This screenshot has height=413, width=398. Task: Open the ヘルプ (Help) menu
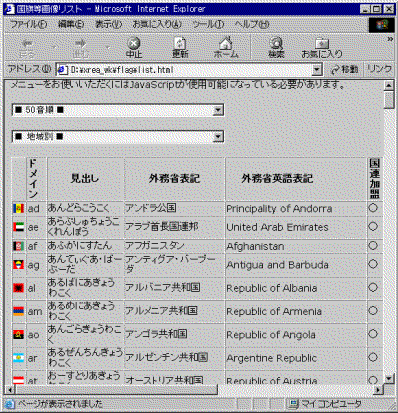252,25
